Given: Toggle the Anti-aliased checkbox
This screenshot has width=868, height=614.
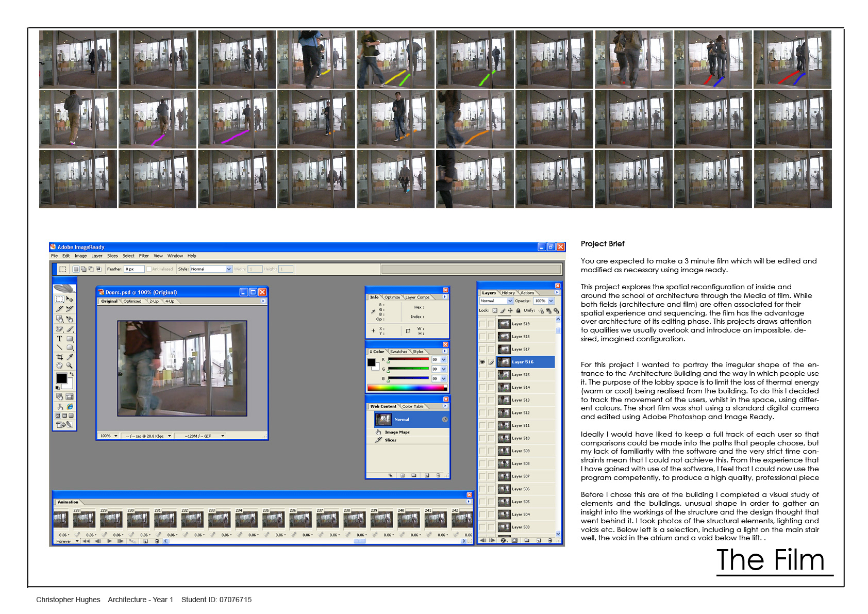Looking at the screenshot, I should tap(149, 269).
